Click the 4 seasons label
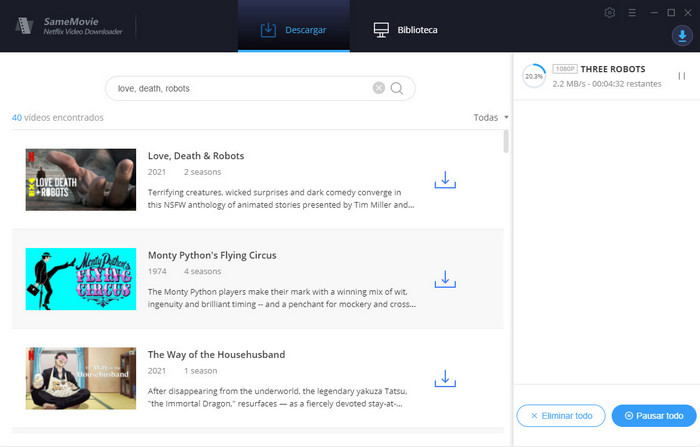This screenshot has height=447, width=700. (203, 271)
